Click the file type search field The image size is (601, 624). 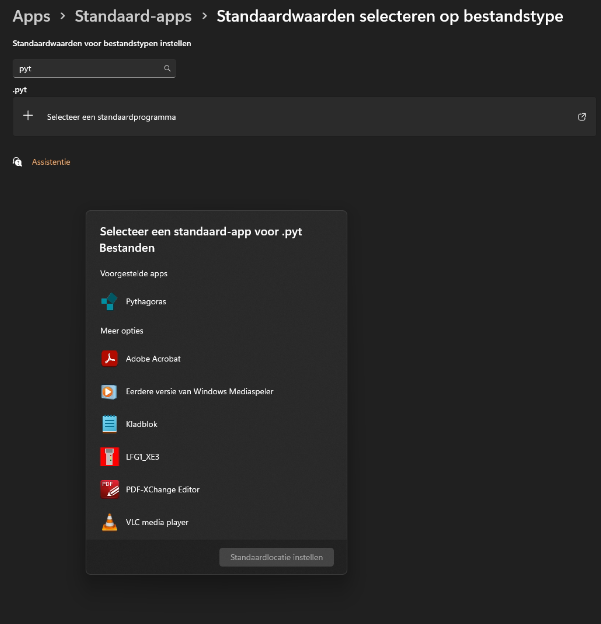(94, 68)
